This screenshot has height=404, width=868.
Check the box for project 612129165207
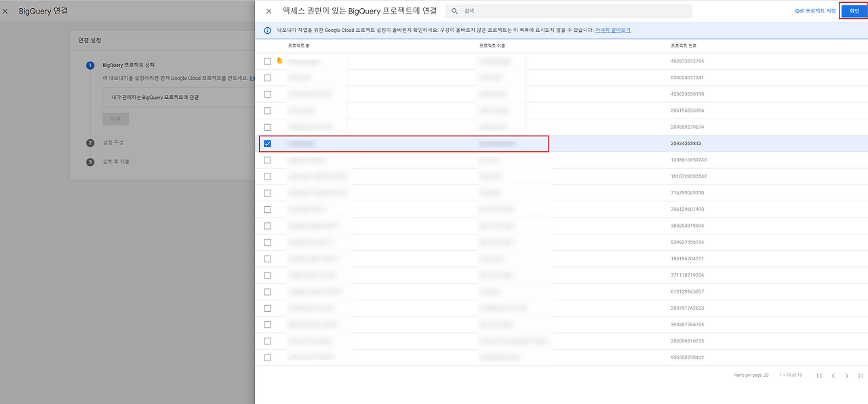(267, 291)
